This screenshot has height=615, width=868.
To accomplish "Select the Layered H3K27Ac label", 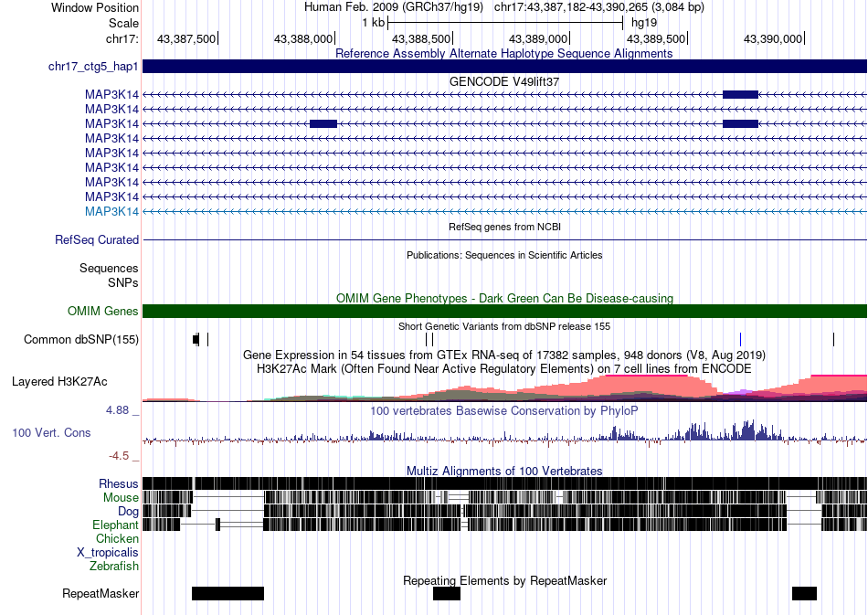I will [59, 381].
